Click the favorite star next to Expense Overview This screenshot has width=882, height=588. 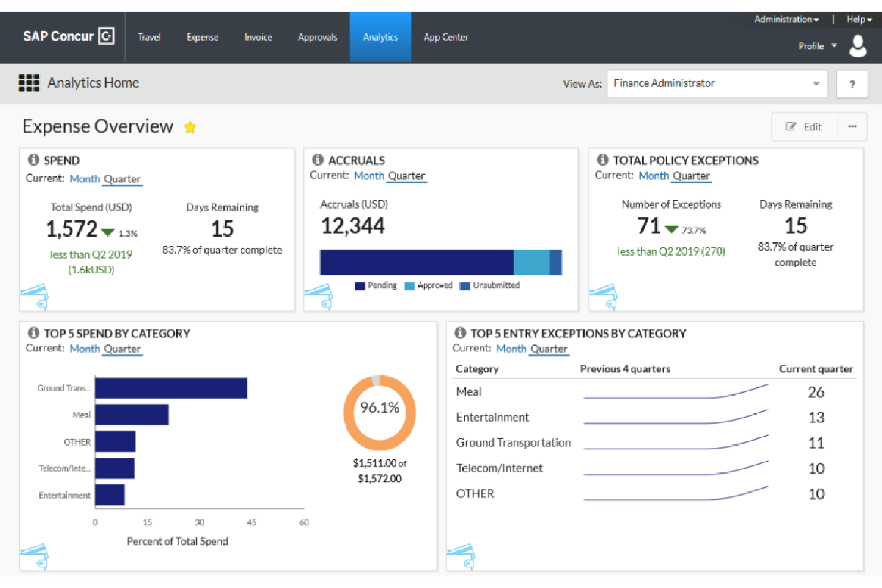[190, 127]
